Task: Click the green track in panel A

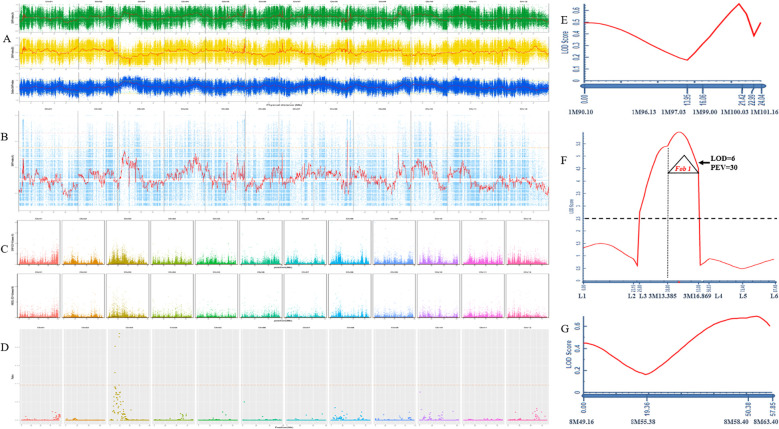Action: pos(284,18)
